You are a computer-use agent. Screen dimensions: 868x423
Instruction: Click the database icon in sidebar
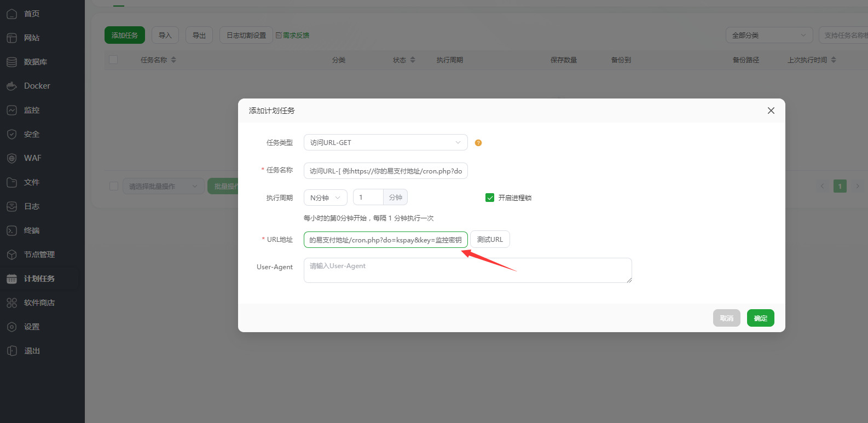[11, 62]
